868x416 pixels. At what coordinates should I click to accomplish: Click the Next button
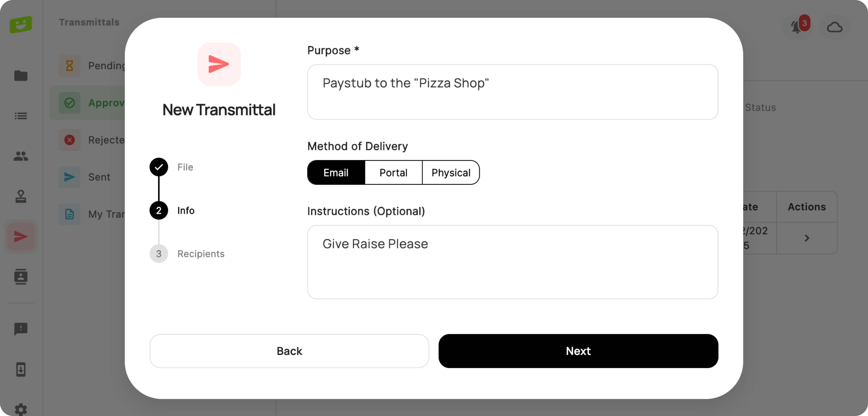tap(578, 351)
